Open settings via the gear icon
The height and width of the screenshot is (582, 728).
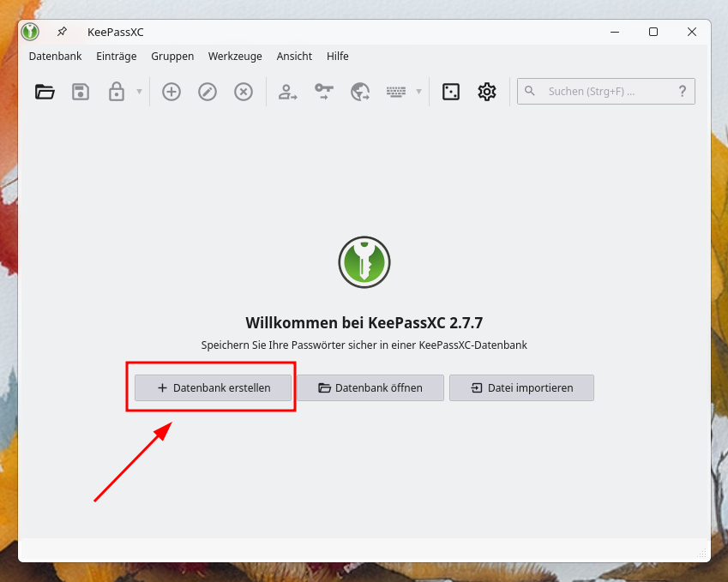[x=486, y=92]
